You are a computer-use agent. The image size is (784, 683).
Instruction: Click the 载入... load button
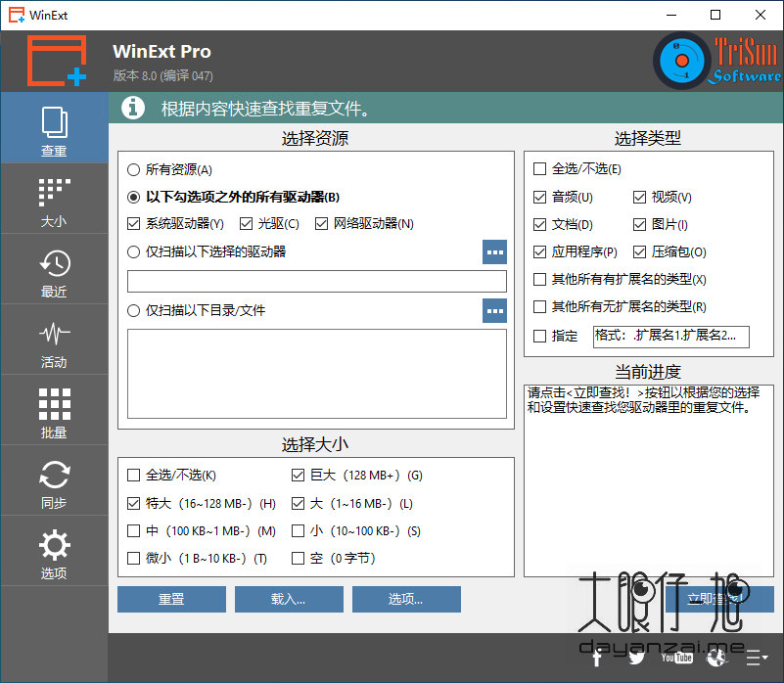pos(289,599)
